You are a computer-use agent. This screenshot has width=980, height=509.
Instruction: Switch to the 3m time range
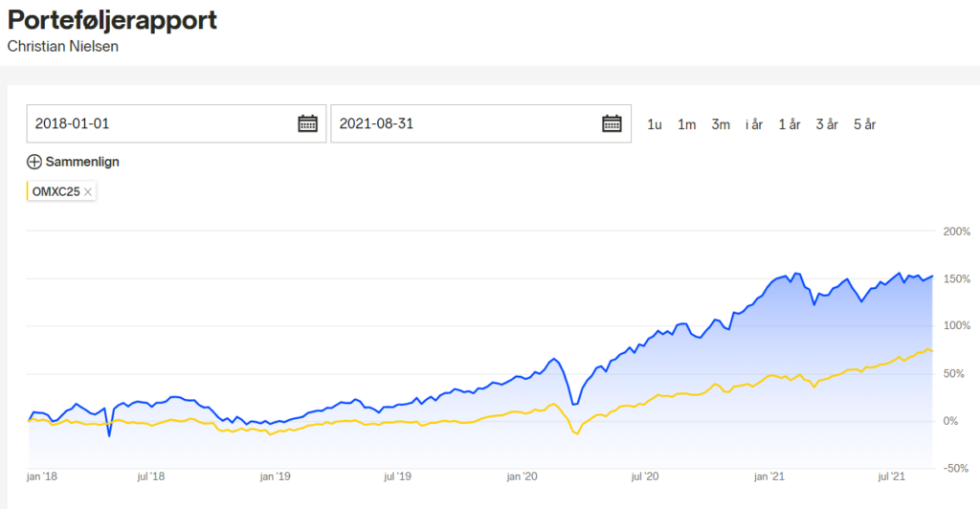[721, 124]
